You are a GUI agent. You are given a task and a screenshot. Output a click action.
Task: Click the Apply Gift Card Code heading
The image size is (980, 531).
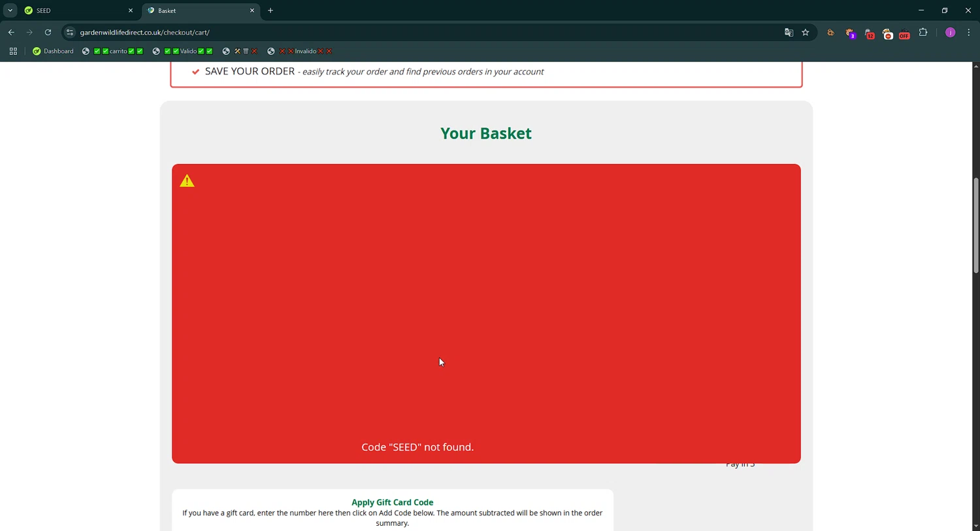coord(393,502)
